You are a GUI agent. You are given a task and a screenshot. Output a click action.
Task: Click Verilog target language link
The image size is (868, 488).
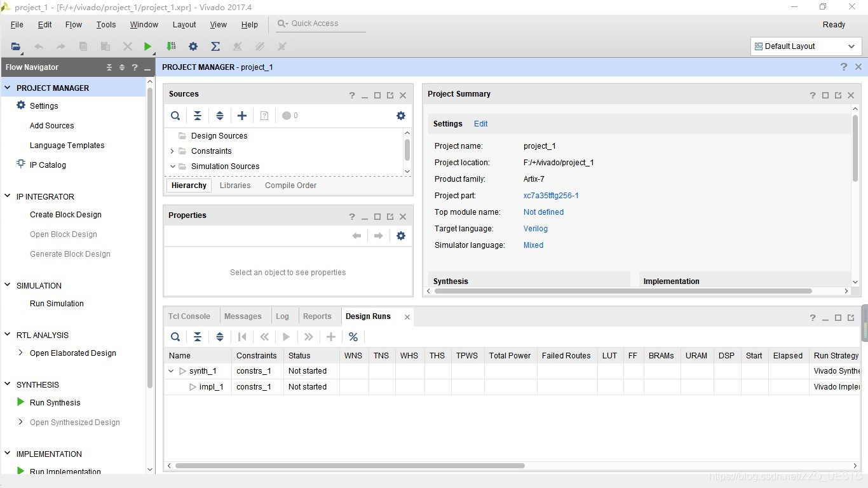coord(536,229)
